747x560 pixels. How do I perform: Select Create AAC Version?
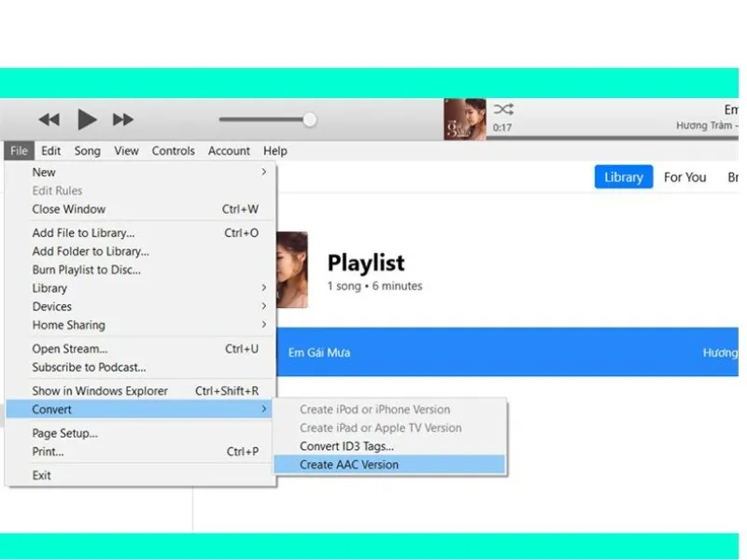pyautogui.click(x=389, y=465)
